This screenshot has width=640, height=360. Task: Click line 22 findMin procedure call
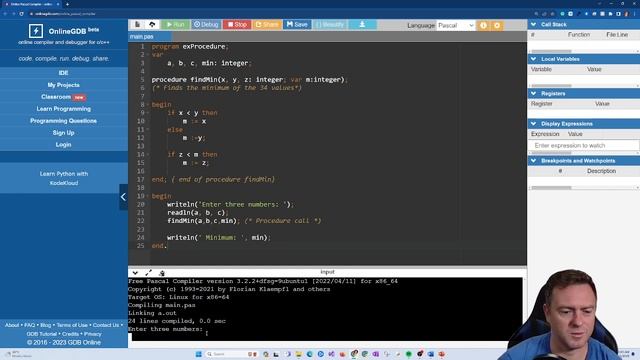click(x=202, y=221)
